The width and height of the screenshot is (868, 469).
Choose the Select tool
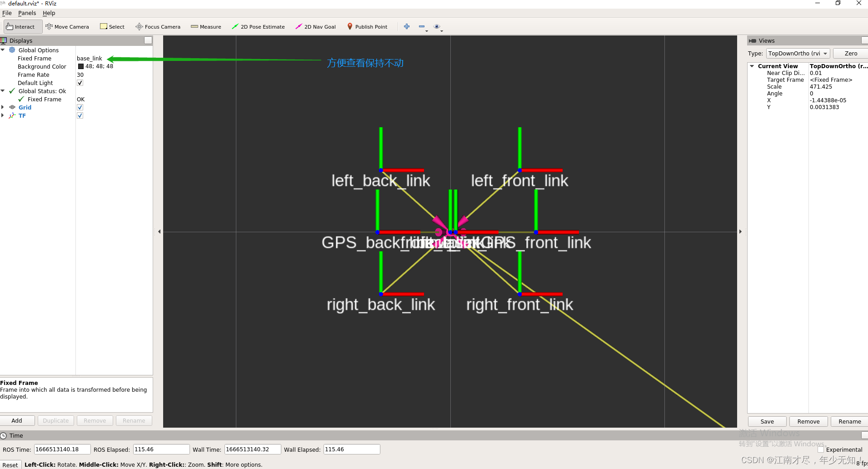tap(112, 27)
